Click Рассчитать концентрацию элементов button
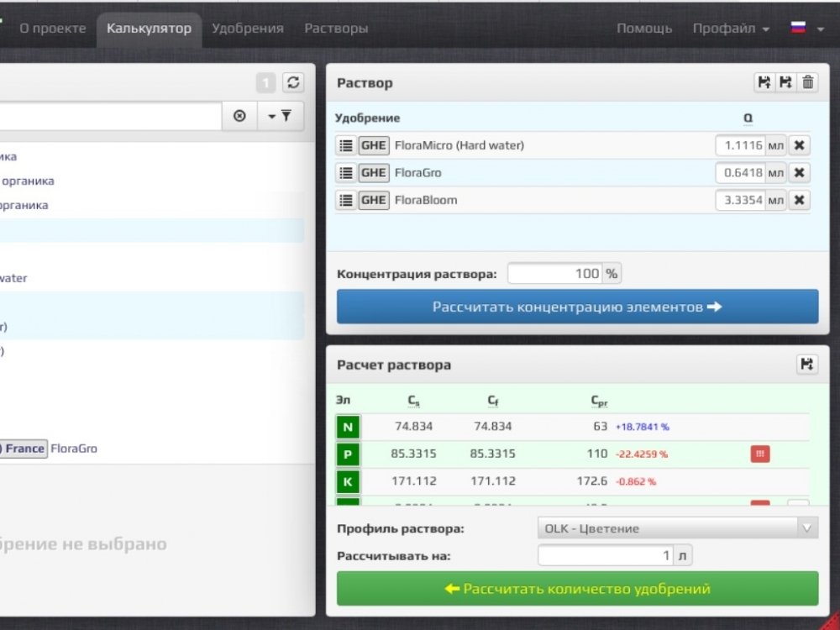The width and height of the screenshot is (840, 630). (x=578, y=307)
